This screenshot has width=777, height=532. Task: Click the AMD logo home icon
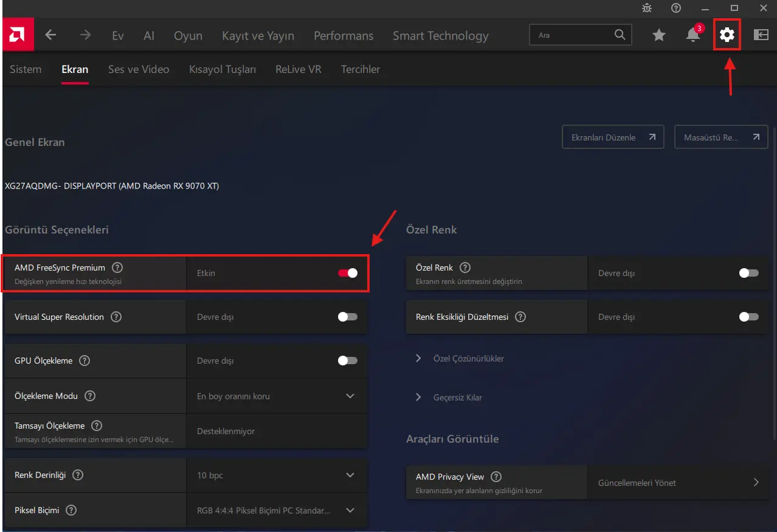click(18, 35)
